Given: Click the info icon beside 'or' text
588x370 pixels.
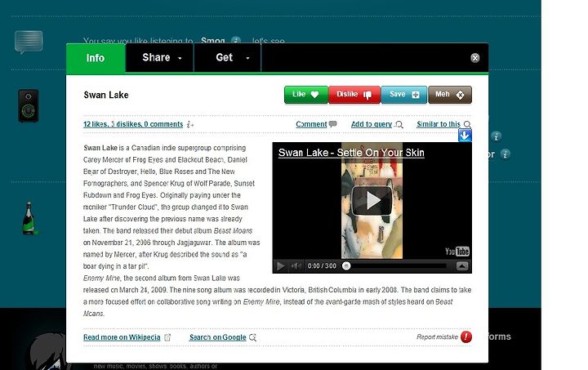Looking at the screenshot, I should click(x=506, y=154).
